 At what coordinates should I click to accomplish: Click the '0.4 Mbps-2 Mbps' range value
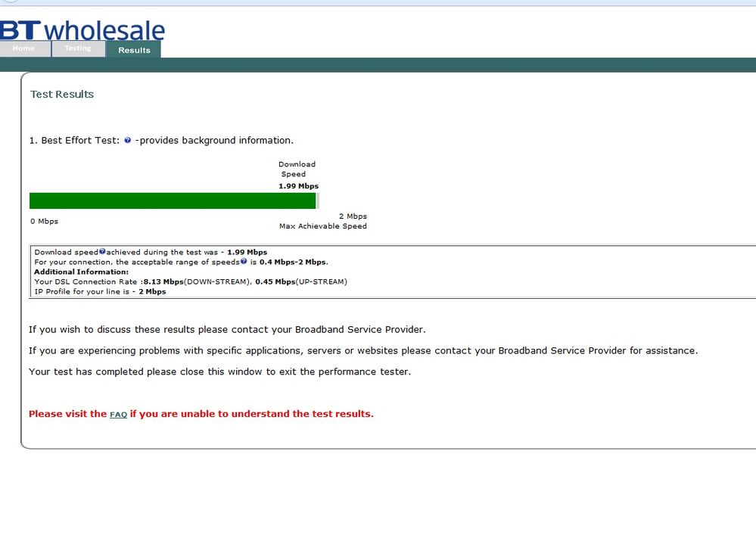point(293,263)
